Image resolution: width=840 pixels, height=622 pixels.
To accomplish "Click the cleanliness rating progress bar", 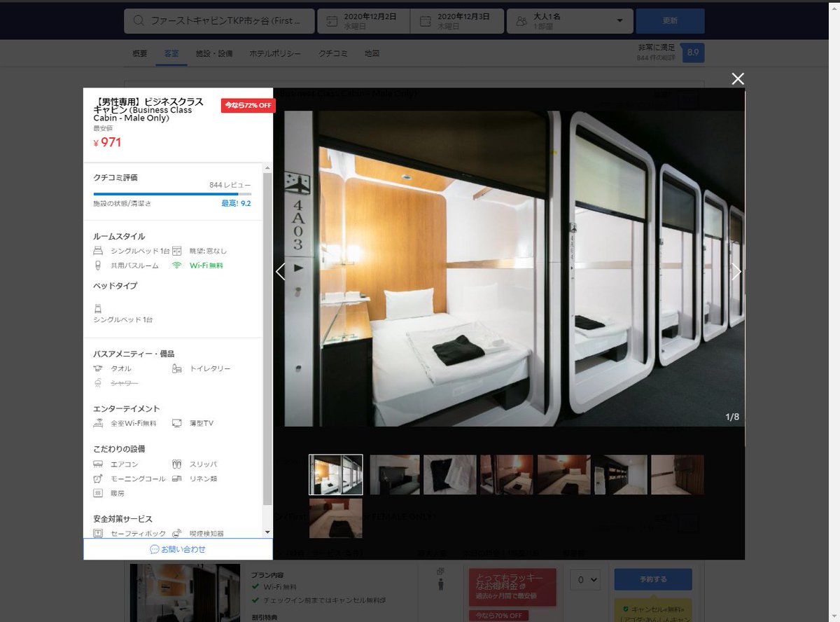I will (172, 193).
